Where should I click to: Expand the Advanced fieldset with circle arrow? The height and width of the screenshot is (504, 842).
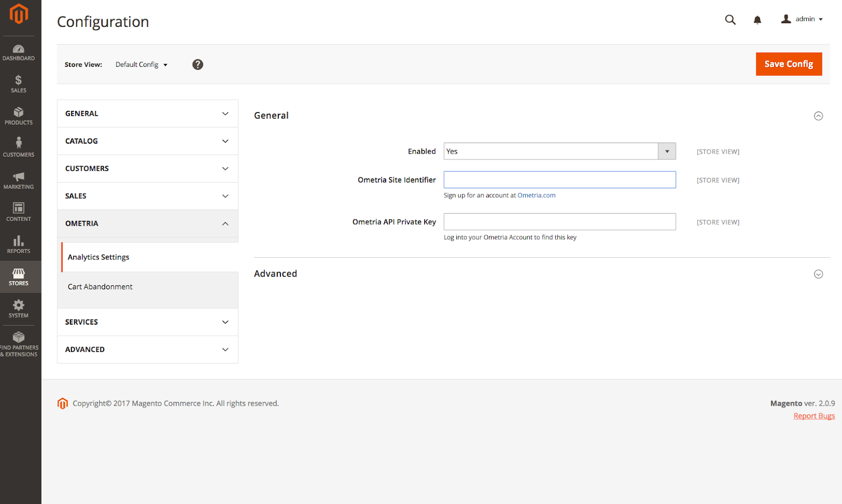[x=818, y=274]
